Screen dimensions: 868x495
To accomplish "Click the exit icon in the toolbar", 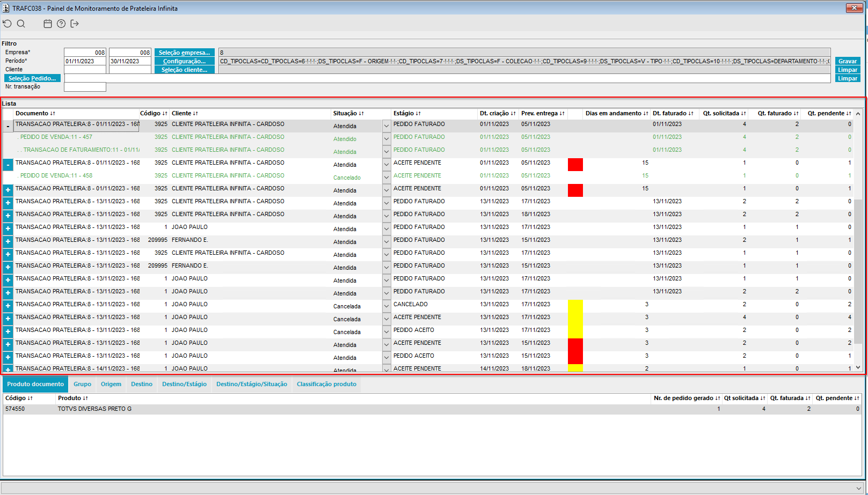I will [x=75, y=24].
